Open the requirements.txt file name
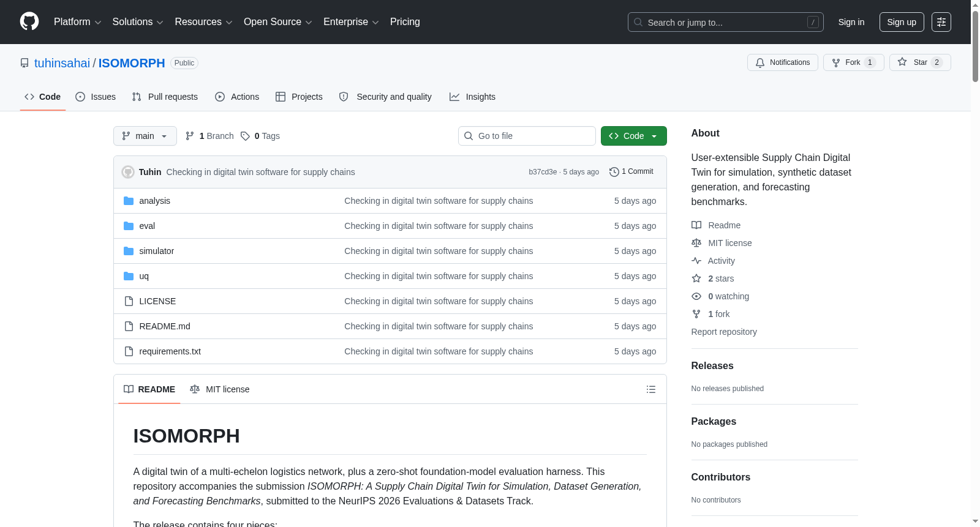Screen dimensions: 980x527 [x=170, y=351]
